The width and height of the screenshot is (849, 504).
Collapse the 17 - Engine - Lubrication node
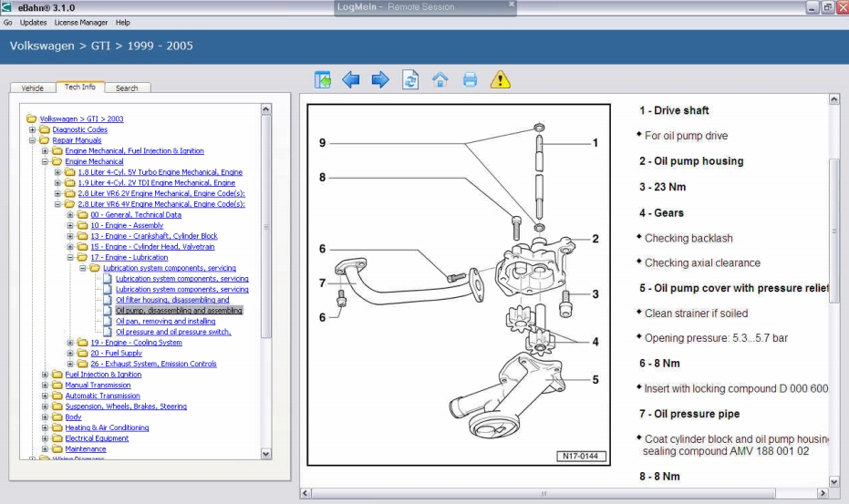pos(71,258)
